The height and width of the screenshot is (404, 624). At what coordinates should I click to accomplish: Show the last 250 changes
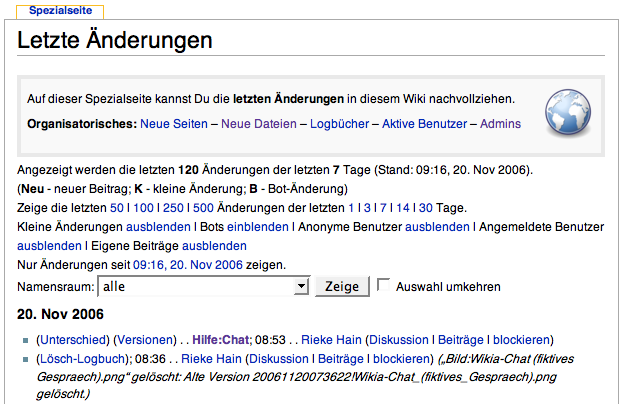173,208
